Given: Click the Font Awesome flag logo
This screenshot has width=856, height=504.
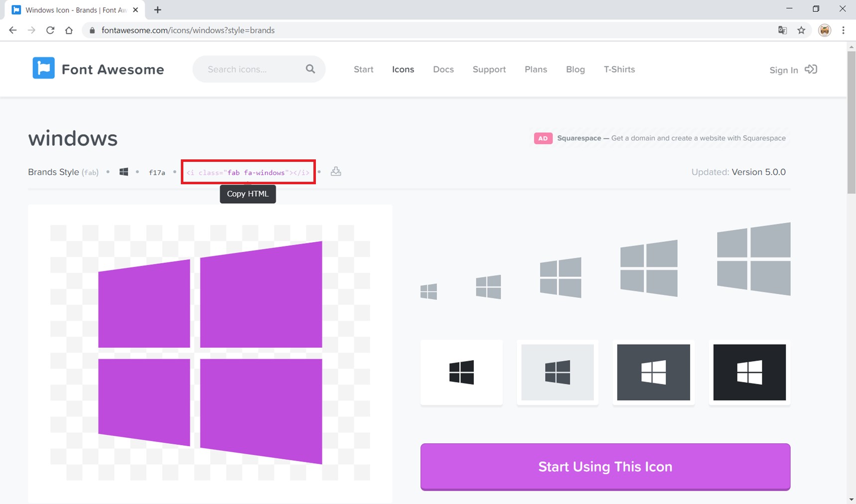Looking at the screenshot, I should tap(43, 68).
